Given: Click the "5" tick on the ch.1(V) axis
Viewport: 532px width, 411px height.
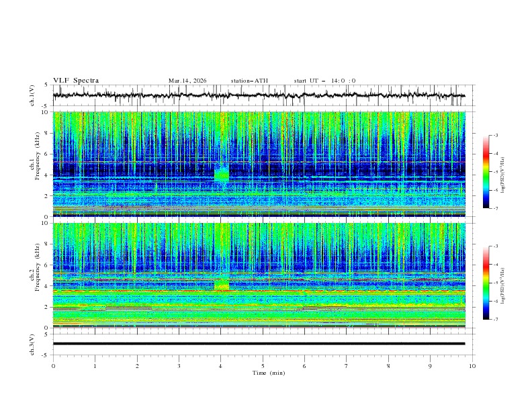Looking at the screenshot, I should (46, 85).
